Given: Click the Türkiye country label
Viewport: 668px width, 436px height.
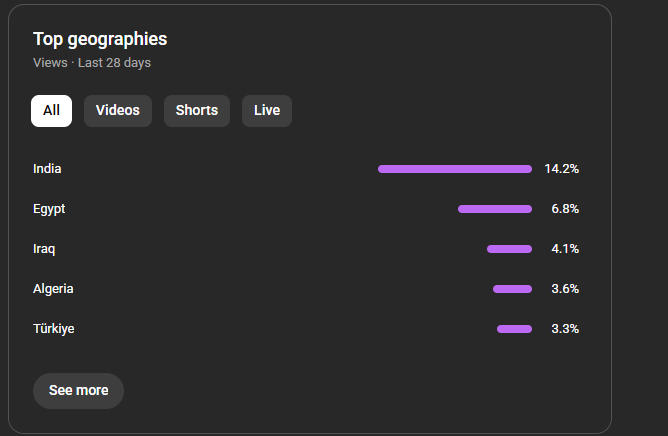Looking at the screenshot, I should click(x=53, y=329).
